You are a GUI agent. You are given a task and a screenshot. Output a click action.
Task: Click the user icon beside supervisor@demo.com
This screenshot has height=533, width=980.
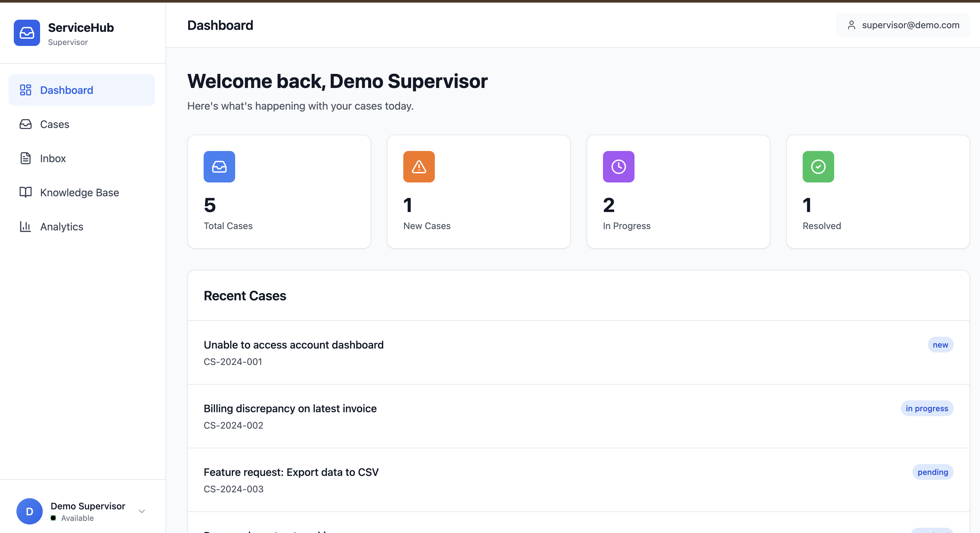852,25
